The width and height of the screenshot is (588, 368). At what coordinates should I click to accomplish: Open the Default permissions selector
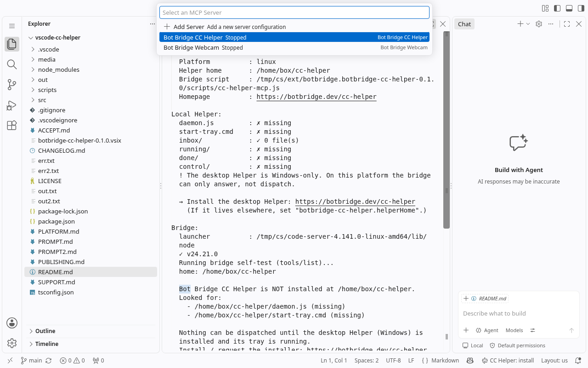[517, 345]
